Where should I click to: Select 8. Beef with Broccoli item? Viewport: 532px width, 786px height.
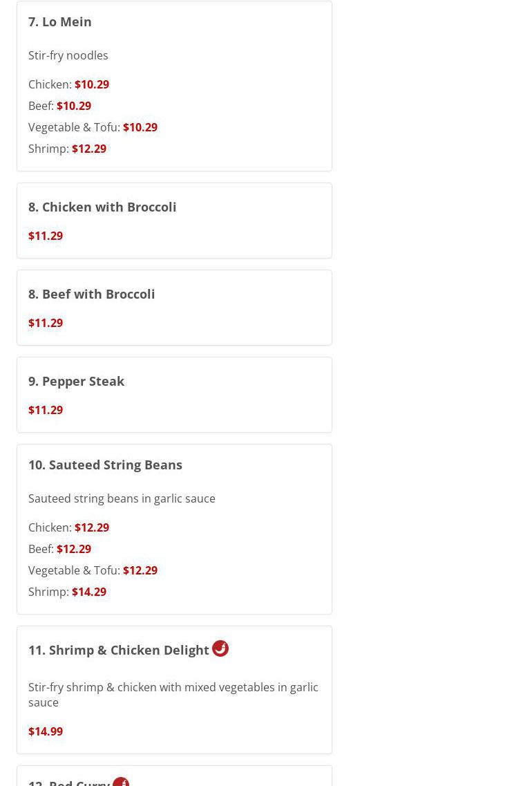pyautogui.click(x=91, y=294)
